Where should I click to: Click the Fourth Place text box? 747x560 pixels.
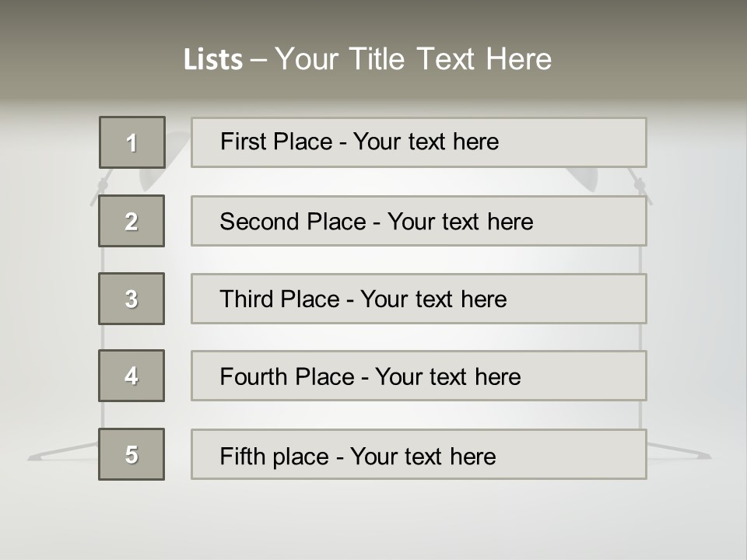tap(419, 376)
